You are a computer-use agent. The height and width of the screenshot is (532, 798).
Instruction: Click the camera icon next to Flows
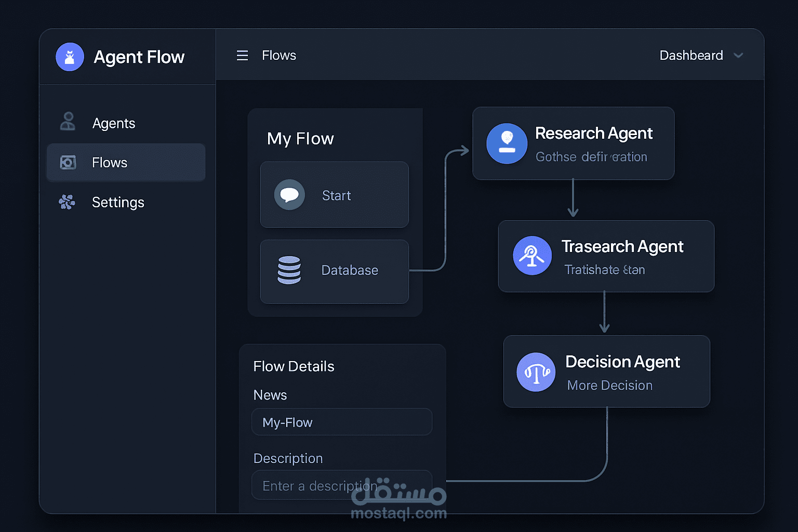pos(67,162)
